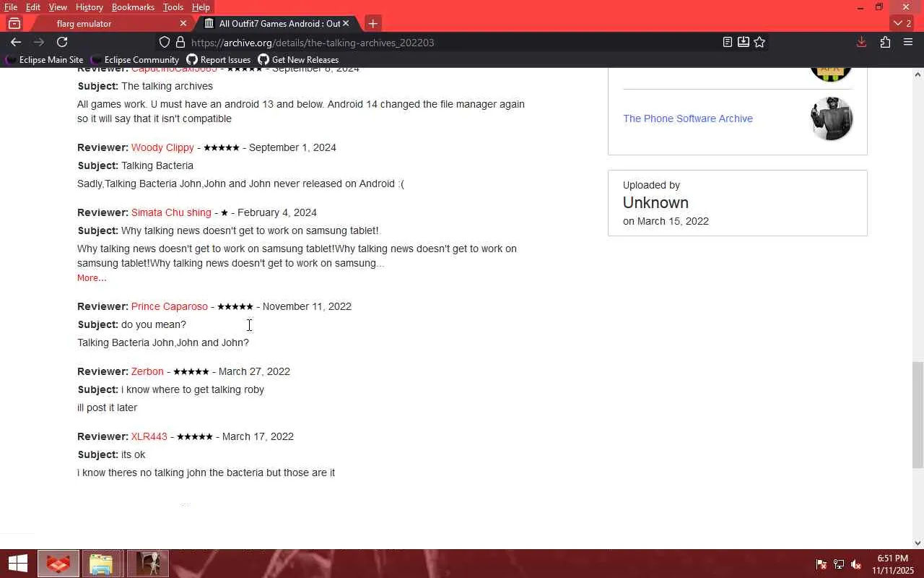
Task: Click the review text "ill post it later"
Action: 107,407
